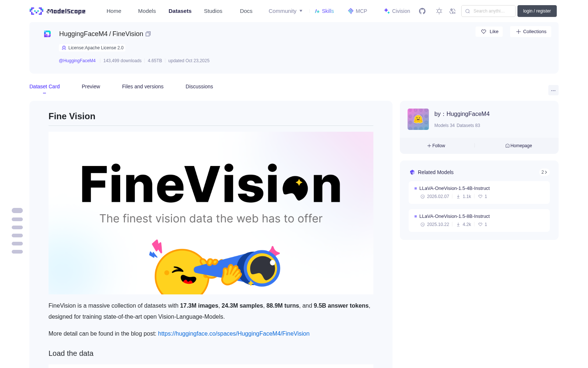Click download icon on LLaVA-OneVision-1.5-4B-Instruct row

pyautogui.click(x=458, y=197)
